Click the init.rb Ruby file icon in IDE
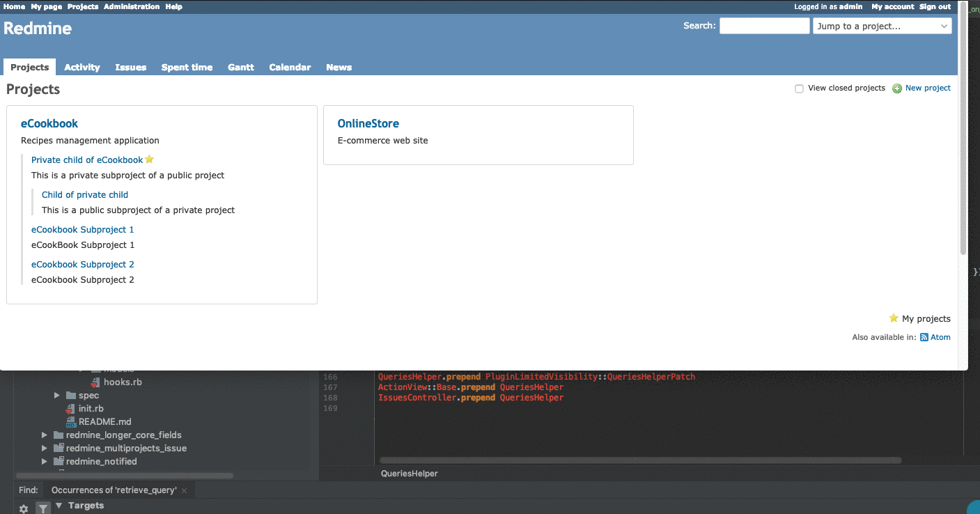 coord(70,409)
